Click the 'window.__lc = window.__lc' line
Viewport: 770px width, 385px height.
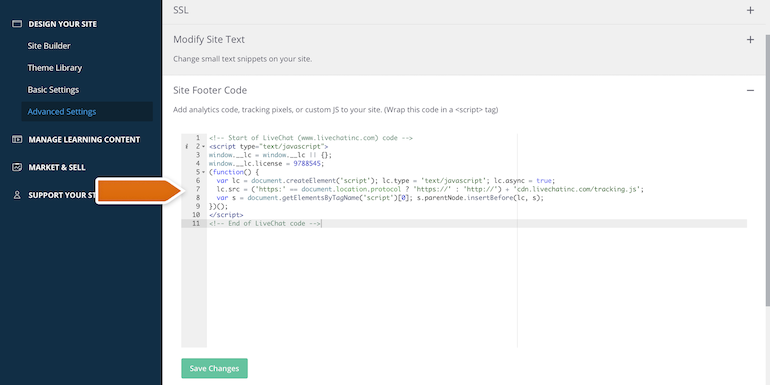270,155
